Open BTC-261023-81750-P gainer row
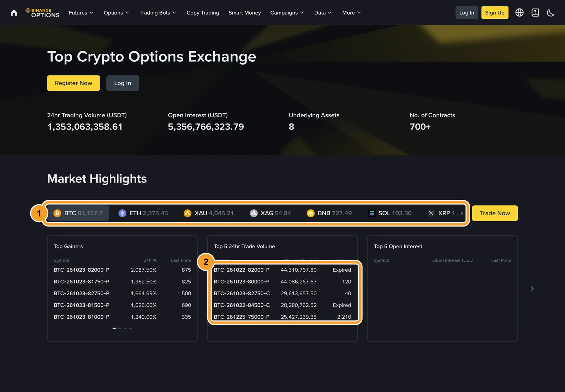The image size is (565, 392). 122,282
